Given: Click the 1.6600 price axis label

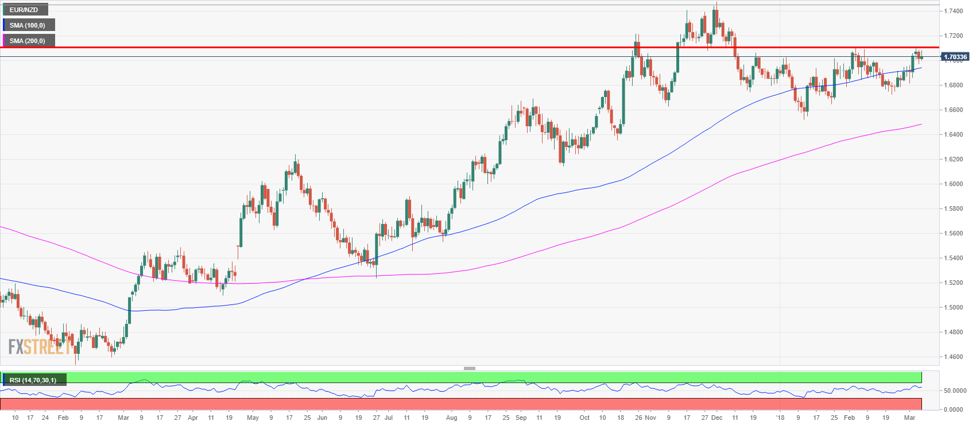Looking at the screenshot, I should click(955, 110).
